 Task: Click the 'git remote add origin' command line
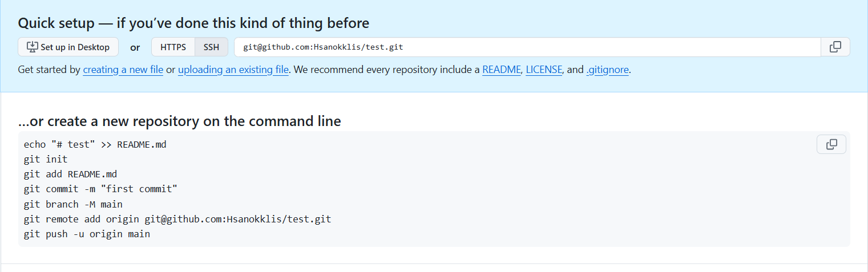point(177,219)
